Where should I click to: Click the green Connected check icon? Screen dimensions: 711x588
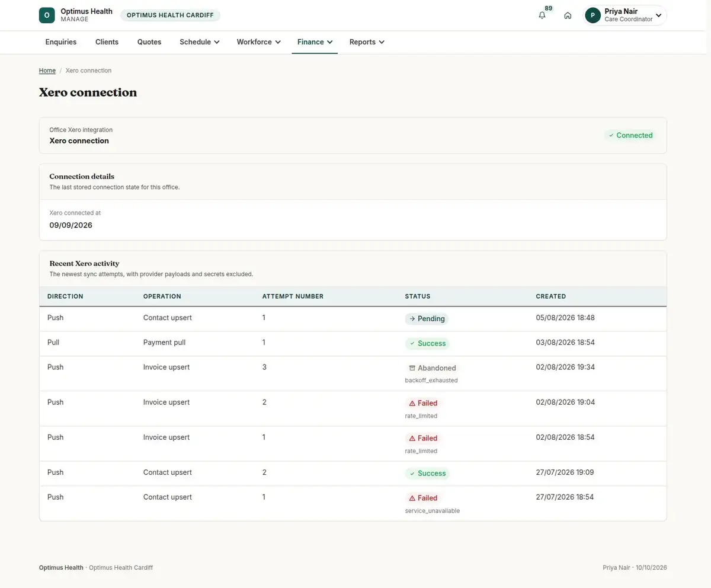coord(611,135)
